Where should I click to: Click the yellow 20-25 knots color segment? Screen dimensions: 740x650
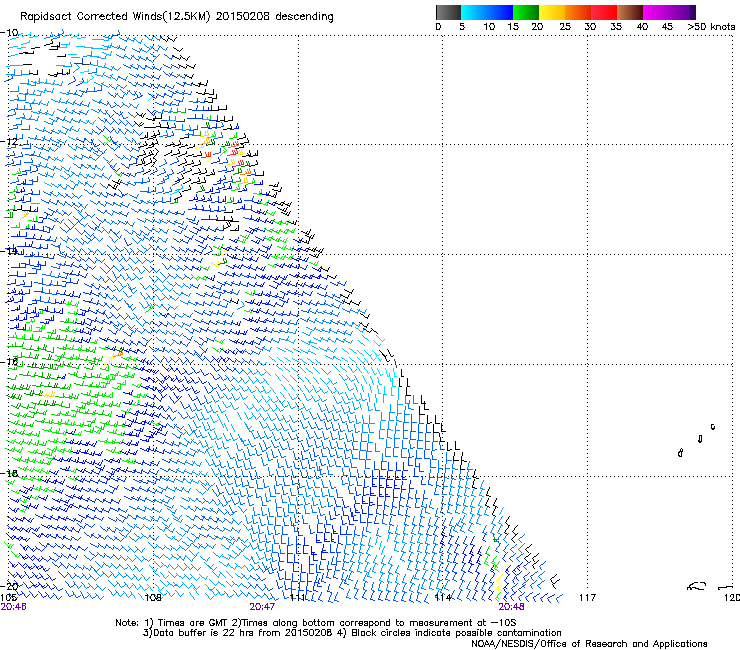pyautogui.click(x=552, y=12)
